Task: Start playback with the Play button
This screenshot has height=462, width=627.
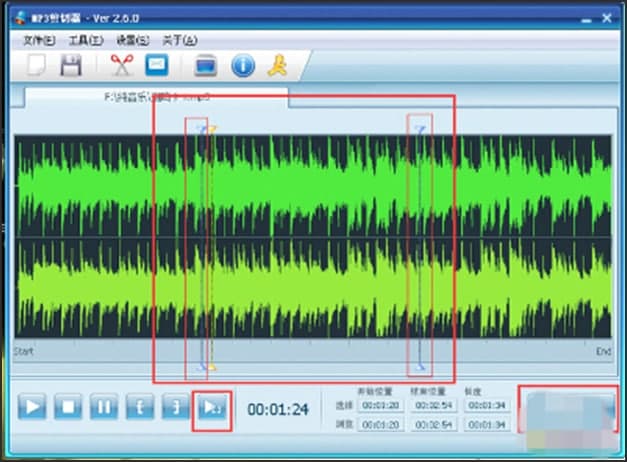Action: [32, 407]
